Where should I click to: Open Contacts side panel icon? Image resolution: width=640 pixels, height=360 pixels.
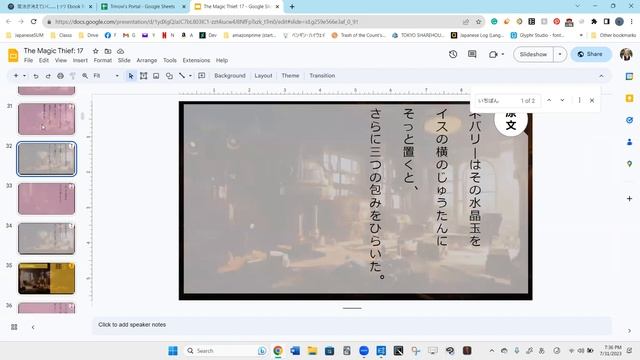point(629,142)
